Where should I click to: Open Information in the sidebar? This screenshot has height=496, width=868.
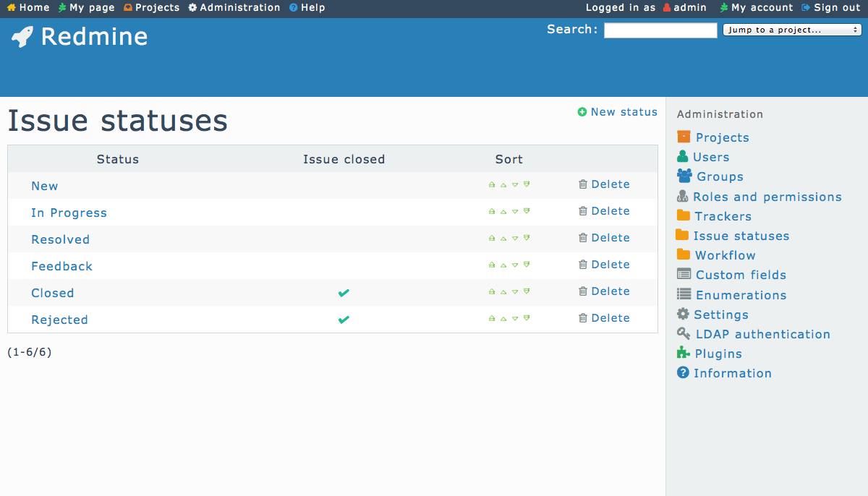click(x=724, y=373)
